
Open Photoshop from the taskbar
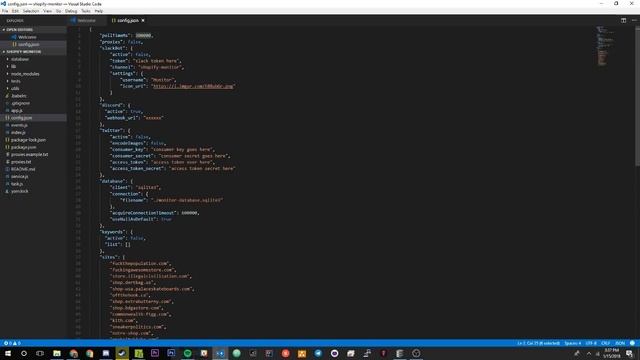(x=171, y=353)
